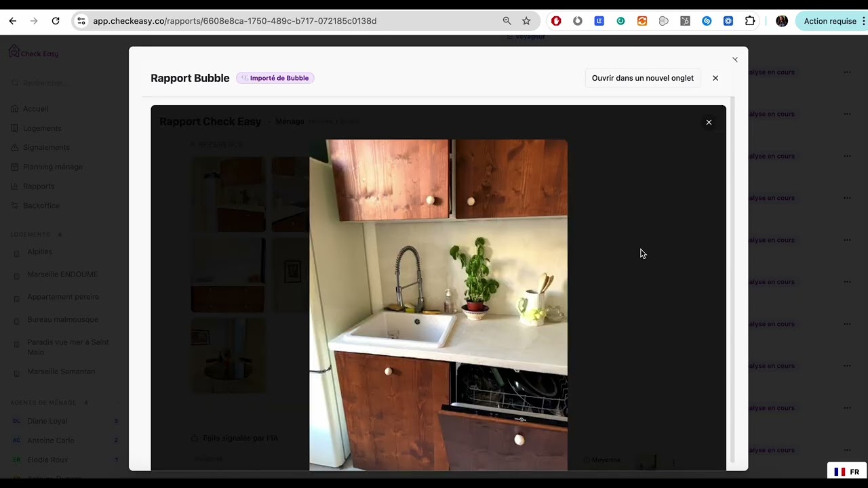Image resolution: width=868 pixels, height=488 pixels.
Task: Open the blue gear extension icon
Action: 728,21
